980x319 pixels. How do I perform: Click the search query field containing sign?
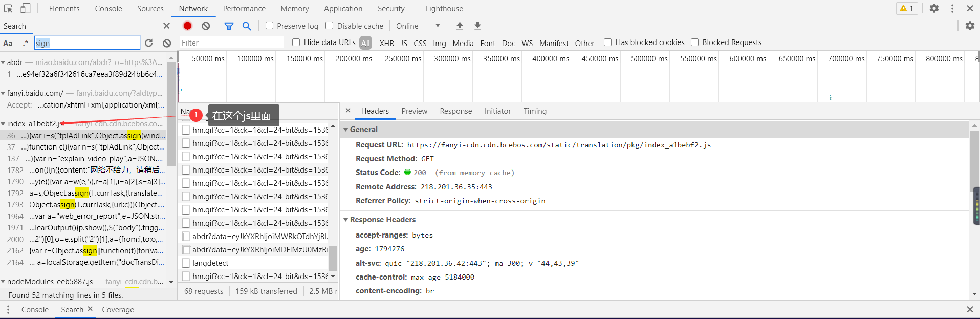click(x=87, y=43)
